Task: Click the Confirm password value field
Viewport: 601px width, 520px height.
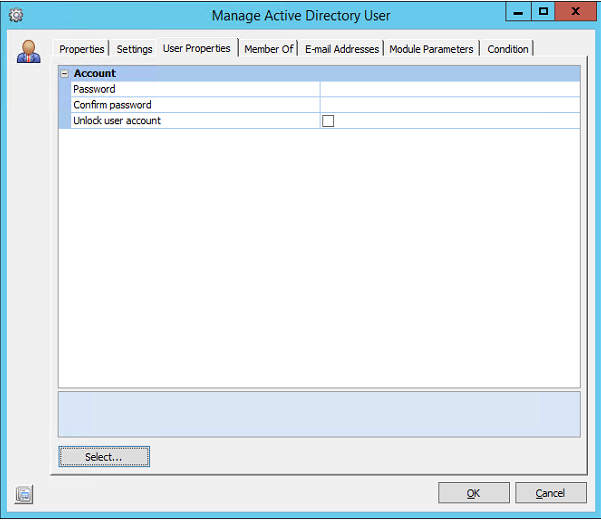Action: (x=450, y=105)
